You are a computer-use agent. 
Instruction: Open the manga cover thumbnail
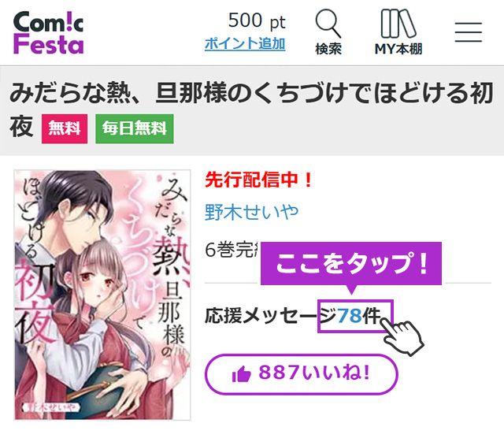102,295
